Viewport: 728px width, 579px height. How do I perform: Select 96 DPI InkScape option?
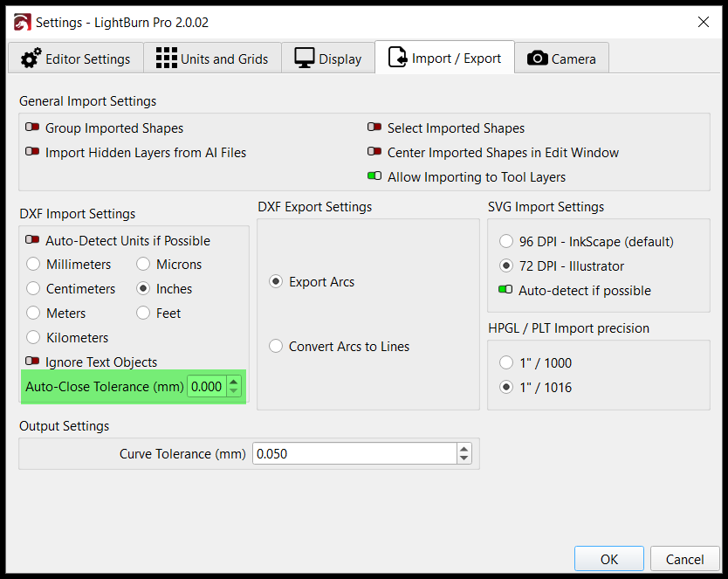click(x=505, y=242)
